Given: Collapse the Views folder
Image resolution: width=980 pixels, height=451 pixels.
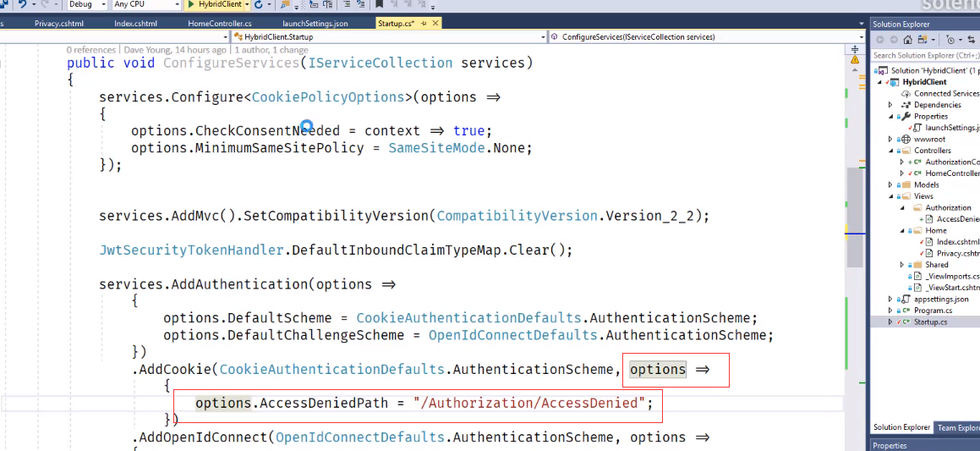Looking at the screenshot, I should pyautogui.click(x=890, y=196).
